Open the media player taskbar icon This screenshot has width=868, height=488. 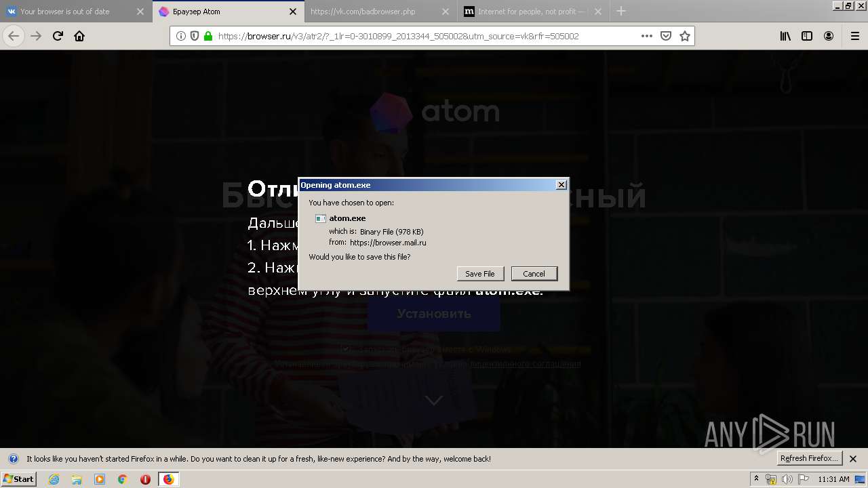[100, 479]
